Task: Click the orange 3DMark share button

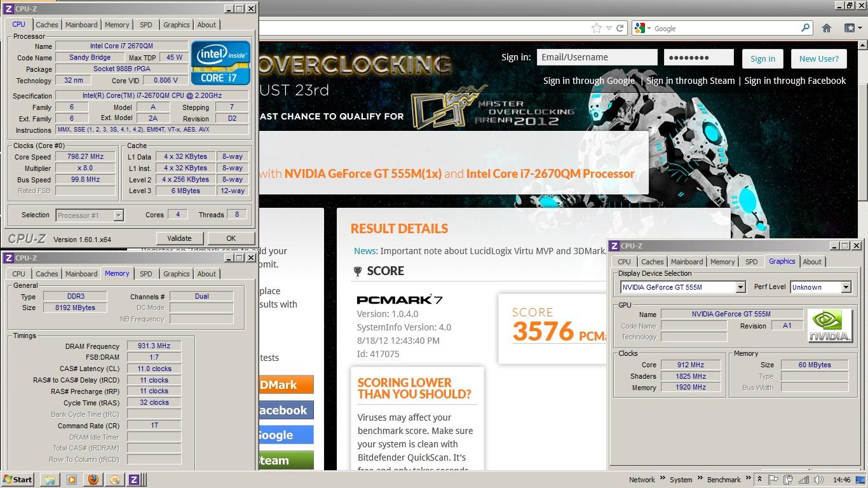Action: click(x=286, y=384)
